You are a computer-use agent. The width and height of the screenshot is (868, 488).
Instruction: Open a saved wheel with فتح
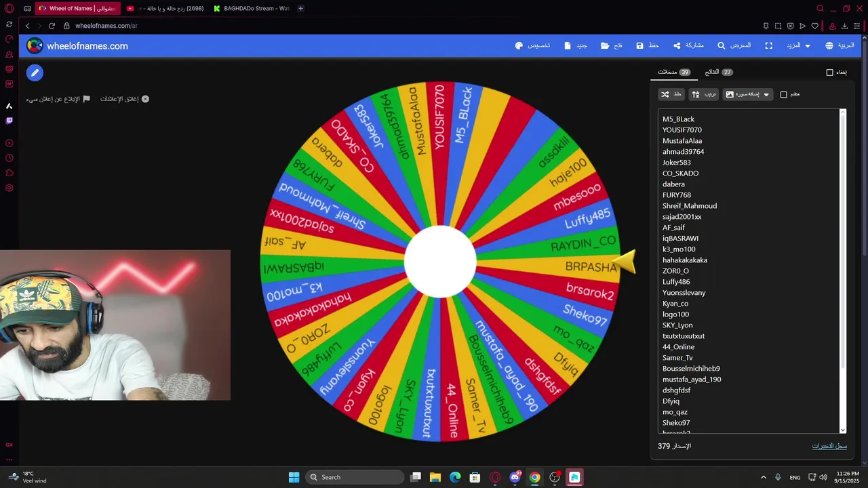tap(612, 45)
